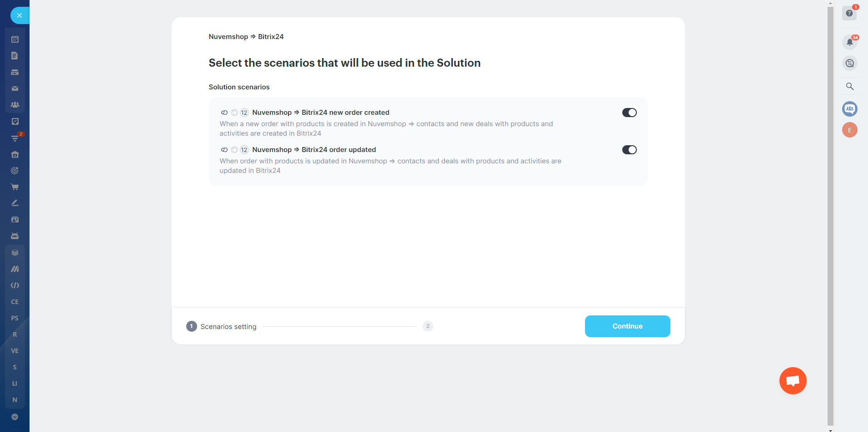Toggle the new order created scenario
This screenshot has height=432, width=868.
pyautogui.click(x=629, y=113)
